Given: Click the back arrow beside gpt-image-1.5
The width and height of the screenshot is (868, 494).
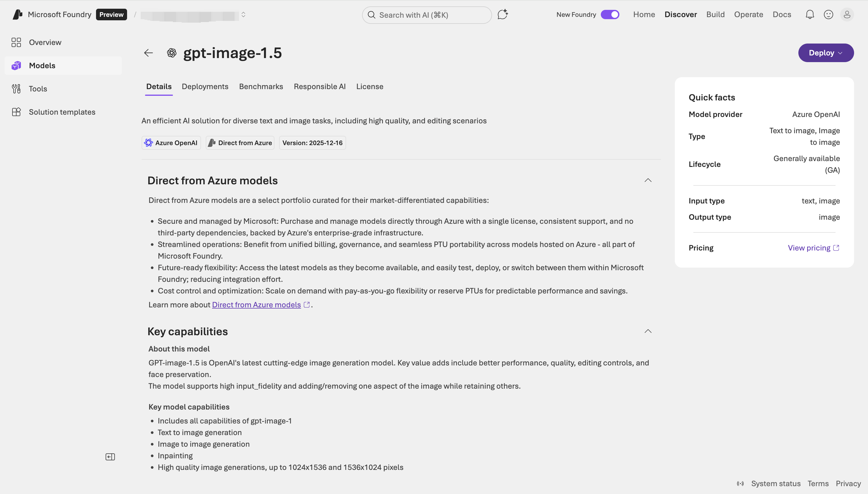Looking at the screenshot, I should tap(148, 53).
